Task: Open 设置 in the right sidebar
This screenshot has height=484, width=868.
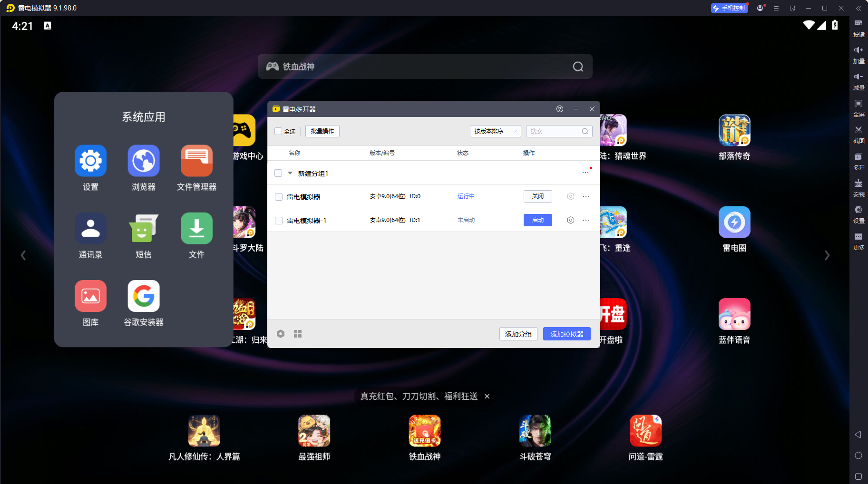Action: 858,215
